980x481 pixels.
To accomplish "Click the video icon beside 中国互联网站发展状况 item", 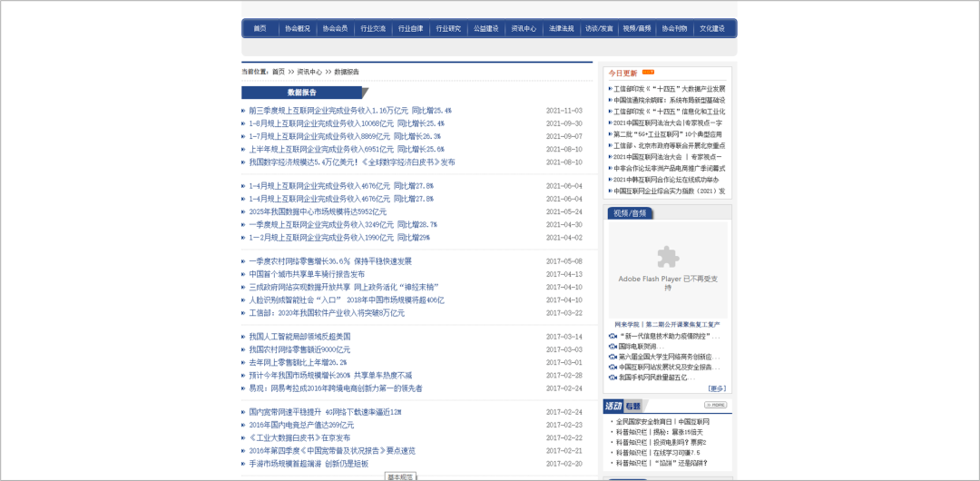I will point(613,367).
